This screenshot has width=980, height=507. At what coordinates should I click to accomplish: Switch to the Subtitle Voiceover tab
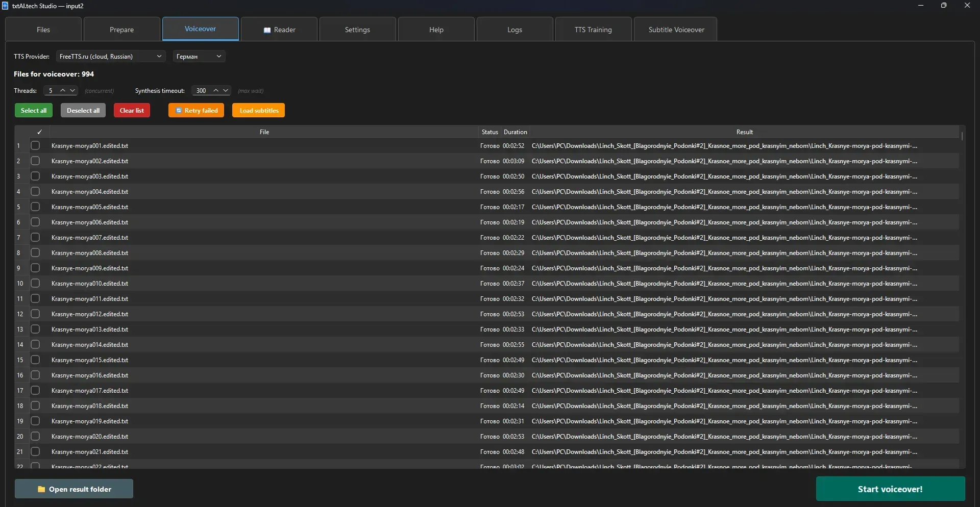[676, 29]
